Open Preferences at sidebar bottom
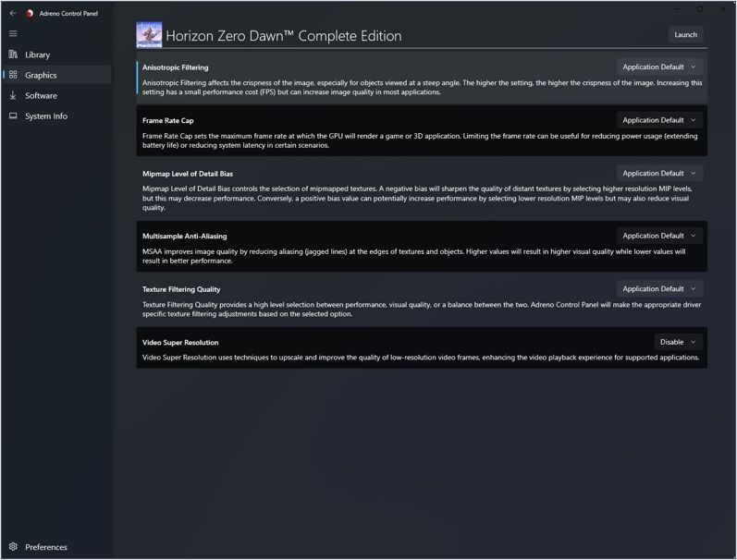This screenshot has width=737, height=560. [x=56, y=547]
